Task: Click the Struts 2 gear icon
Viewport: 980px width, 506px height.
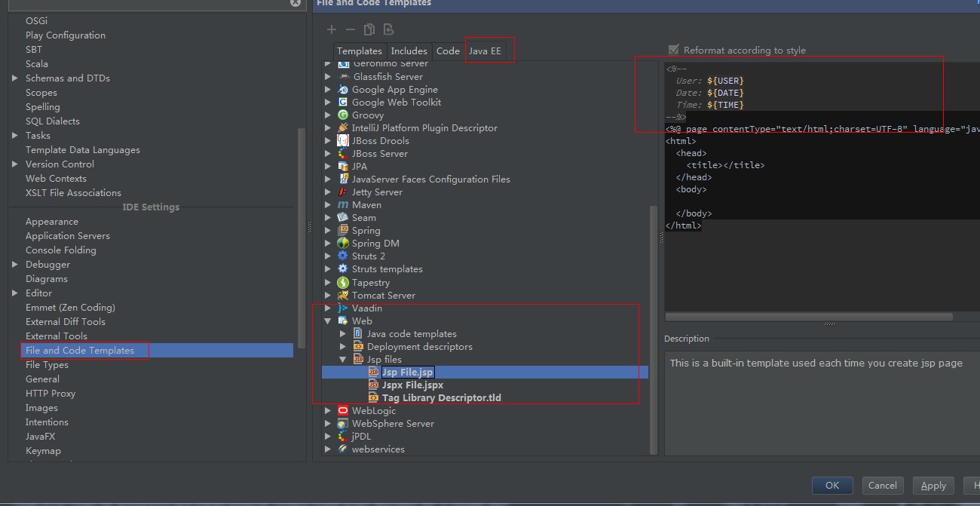Action: pos(343,256)
